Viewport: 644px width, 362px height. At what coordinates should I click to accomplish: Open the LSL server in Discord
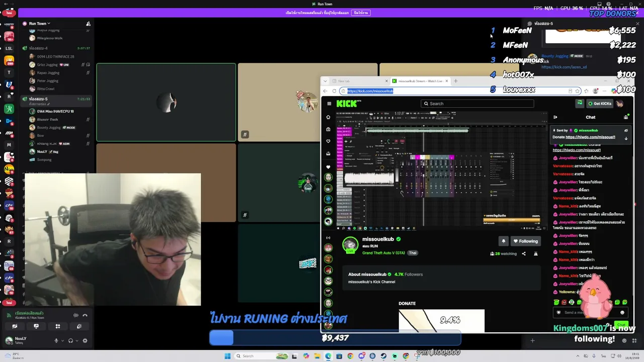9,48
